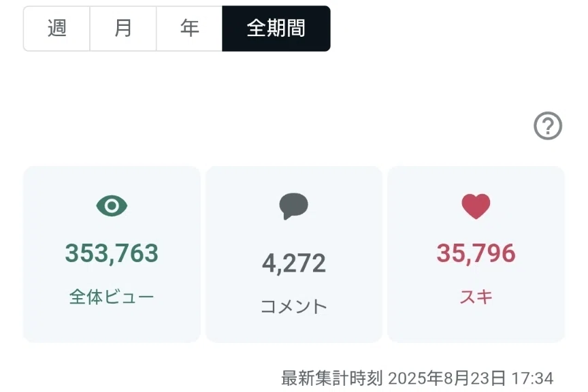Click the date 2025年8月23日 17:34
588x392 pixels.
click(x=471, y=378)
